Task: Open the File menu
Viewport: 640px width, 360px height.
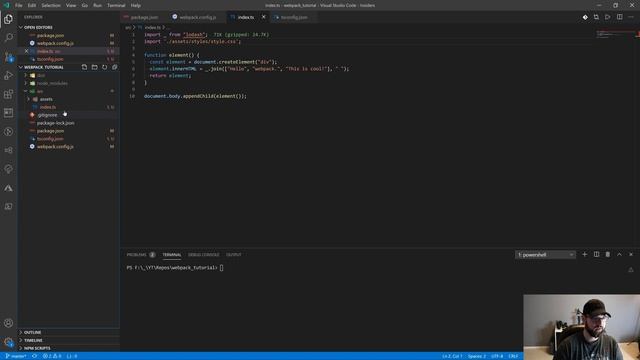Action: [x=19, y=5]
